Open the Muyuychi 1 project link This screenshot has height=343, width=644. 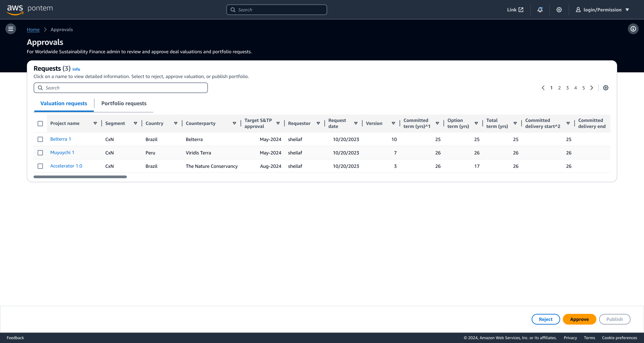pos(62,152)
